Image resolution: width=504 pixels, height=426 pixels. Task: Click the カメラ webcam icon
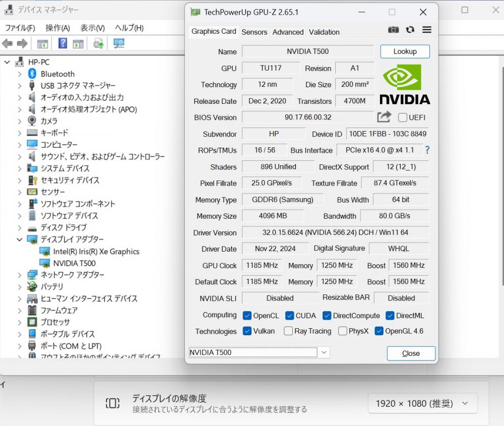point(32,120)
